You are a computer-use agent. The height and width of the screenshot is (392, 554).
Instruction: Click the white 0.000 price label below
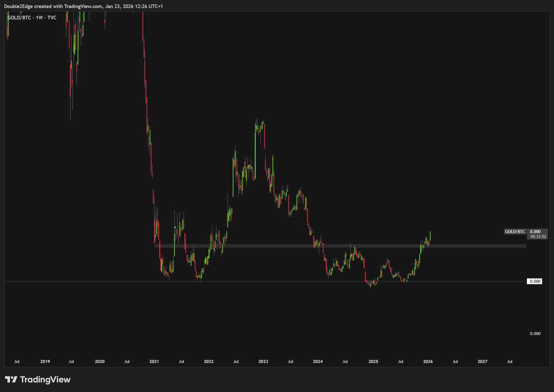coord(535,281)
